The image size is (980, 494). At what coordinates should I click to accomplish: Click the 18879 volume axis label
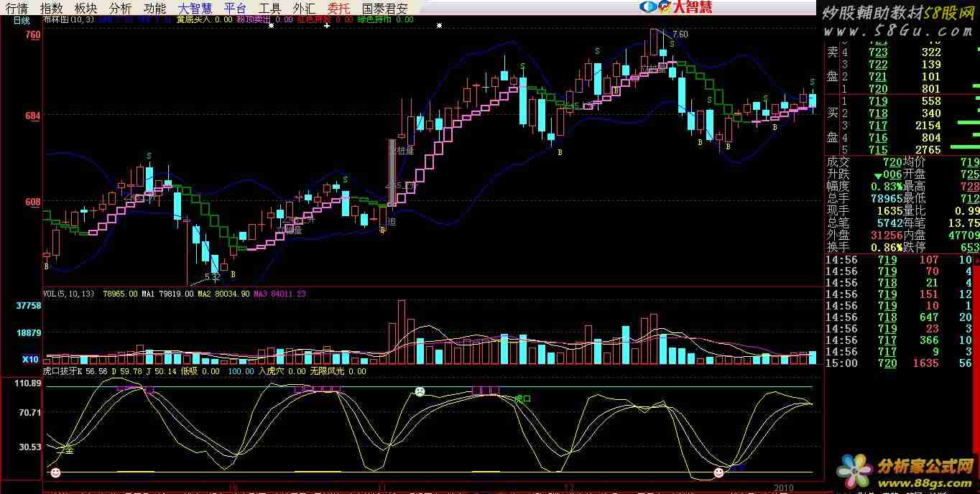pos(29,333)
